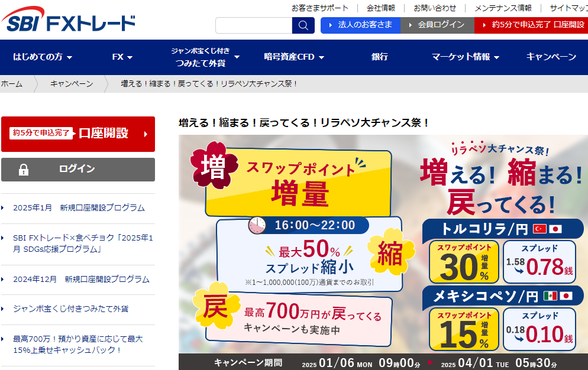The image size is (588, 370).
Task: Click the red 口座開設 sidebar button
Action: click(78, 134)
